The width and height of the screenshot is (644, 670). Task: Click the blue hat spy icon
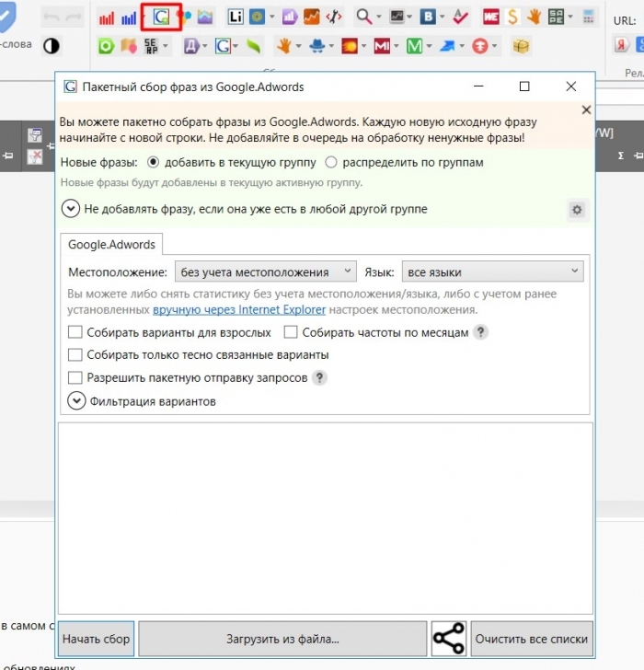point(317,46)
